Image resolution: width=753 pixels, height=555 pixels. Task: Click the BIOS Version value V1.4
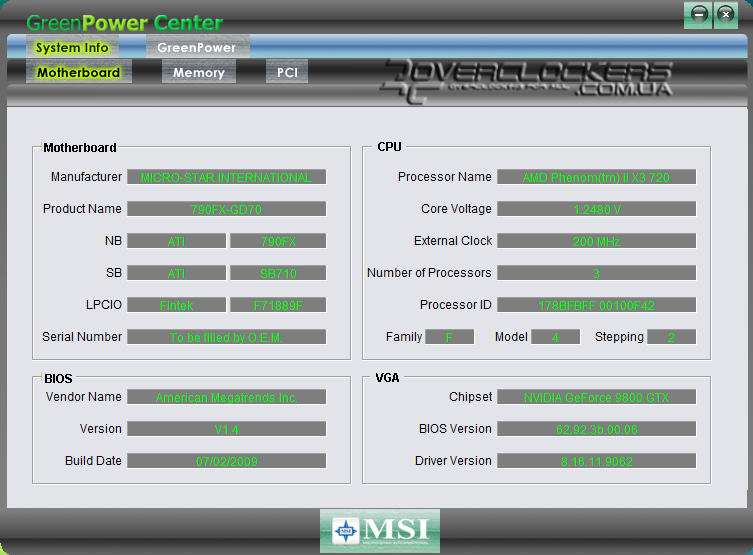[x=227, y=429]
